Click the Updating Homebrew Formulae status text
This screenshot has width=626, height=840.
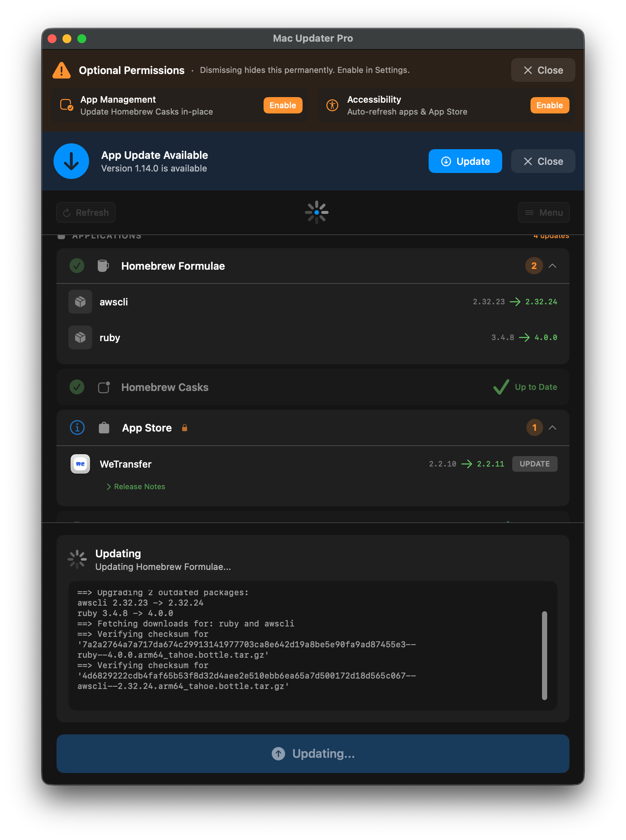(x=163, y=567)
